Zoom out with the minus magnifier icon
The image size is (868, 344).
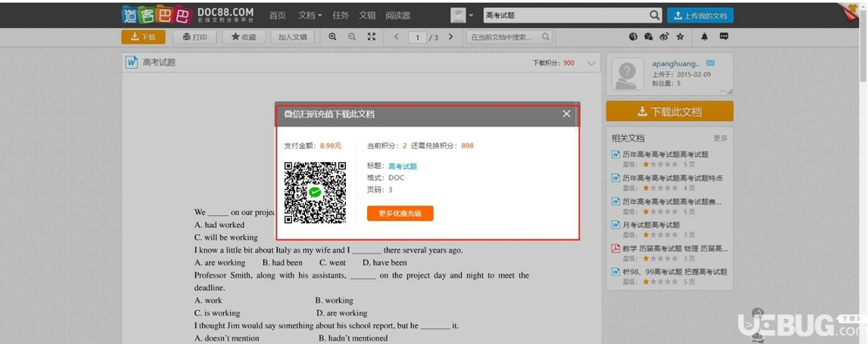352,37
